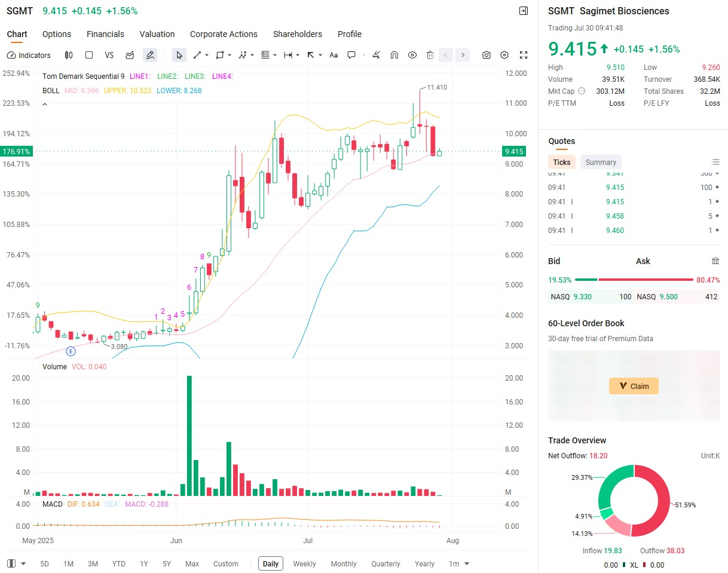Open the Shareholders tab
Screen dimensions: 728x573
(298, 34)
